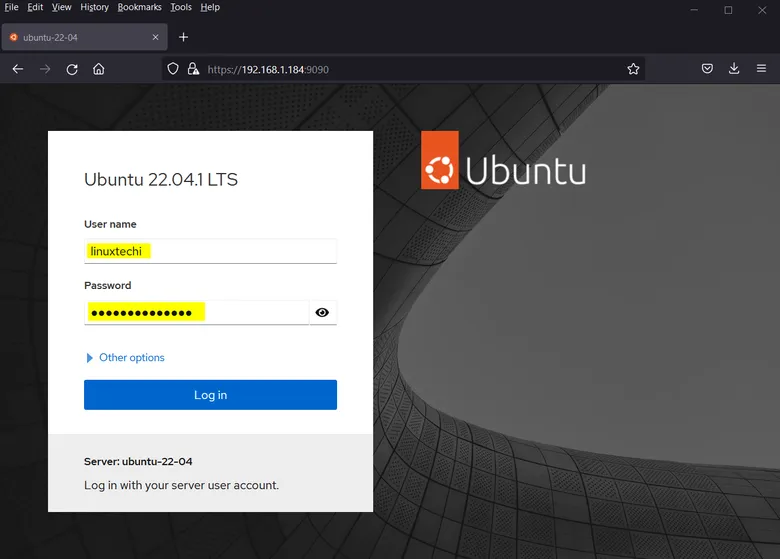The width and height of the screenshot is (780, 559).
Task: Open the View menu
Action: (x=61, y=7)
